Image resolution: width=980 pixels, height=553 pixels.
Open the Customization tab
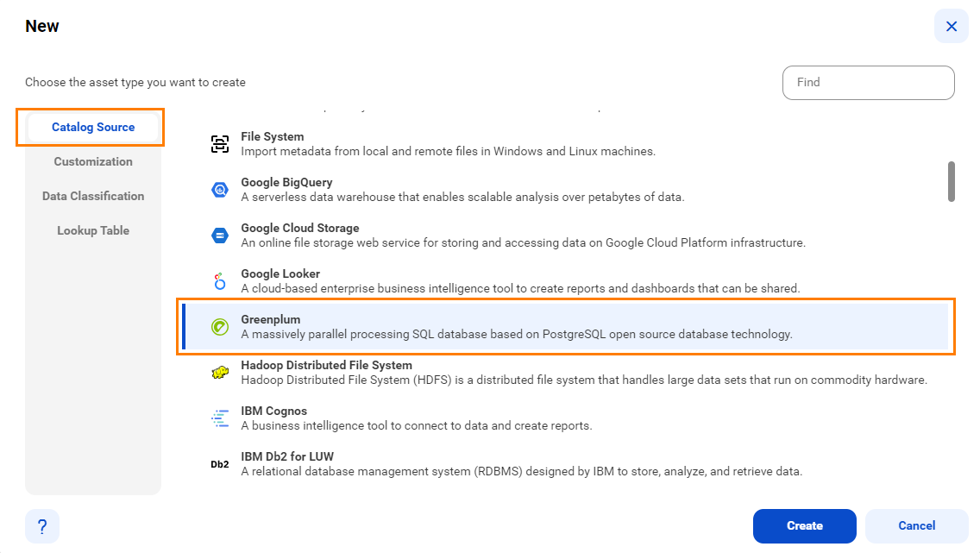tap(93, 162)
